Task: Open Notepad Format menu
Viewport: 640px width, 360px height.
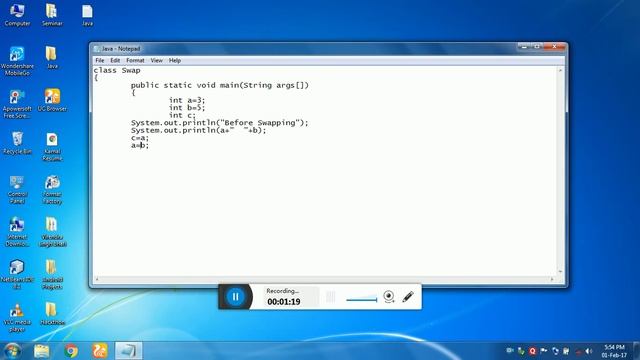Action: click(135, 60)
